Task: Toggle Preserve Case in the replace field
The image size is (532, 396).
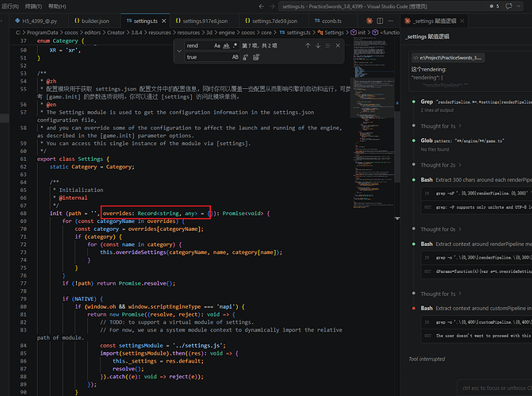Action: point(235,57)
